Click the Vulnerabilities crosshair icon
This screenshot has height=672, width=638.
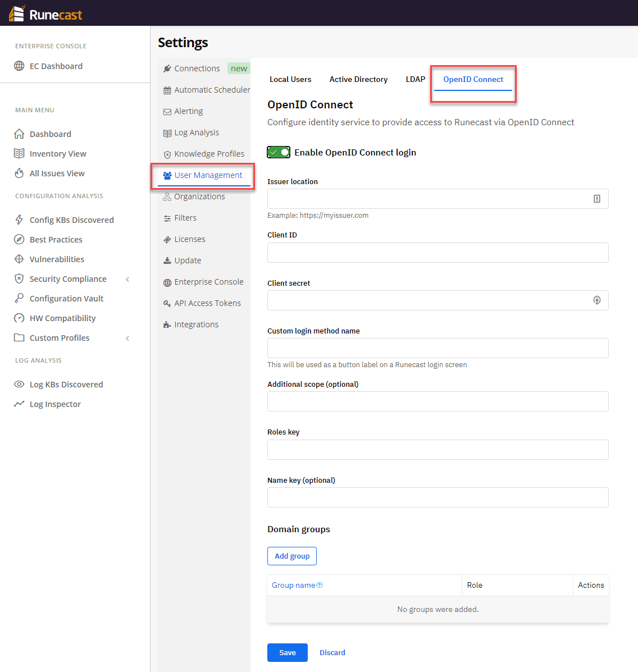19,259
